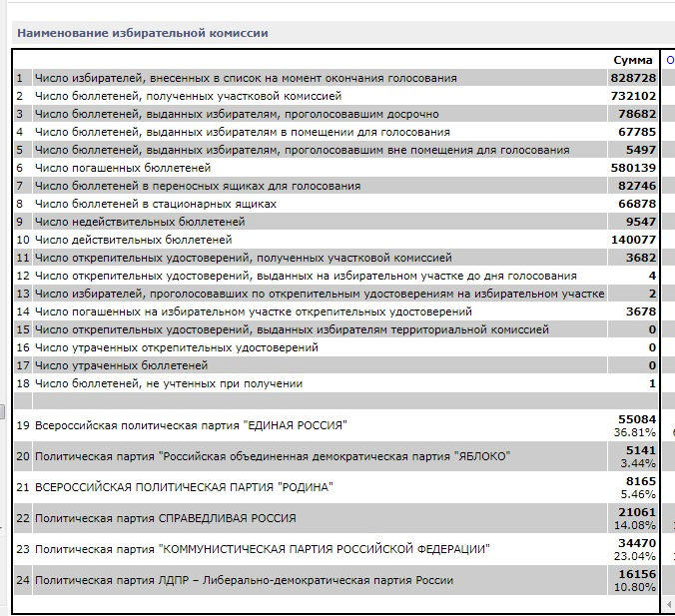Click 'в помещении для голосования' ballots row
Viewport: 675px width, 616px height.
[243, 132]
